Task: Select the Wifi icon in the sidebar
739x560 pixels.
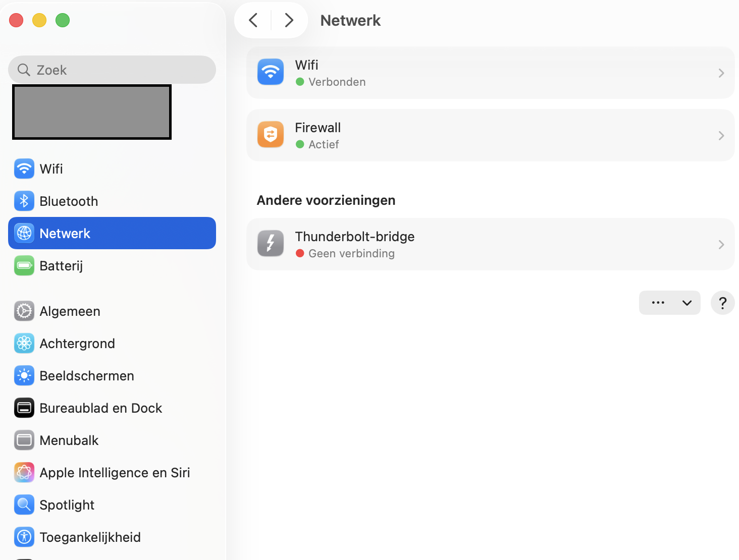Action: tap(24, 169)
